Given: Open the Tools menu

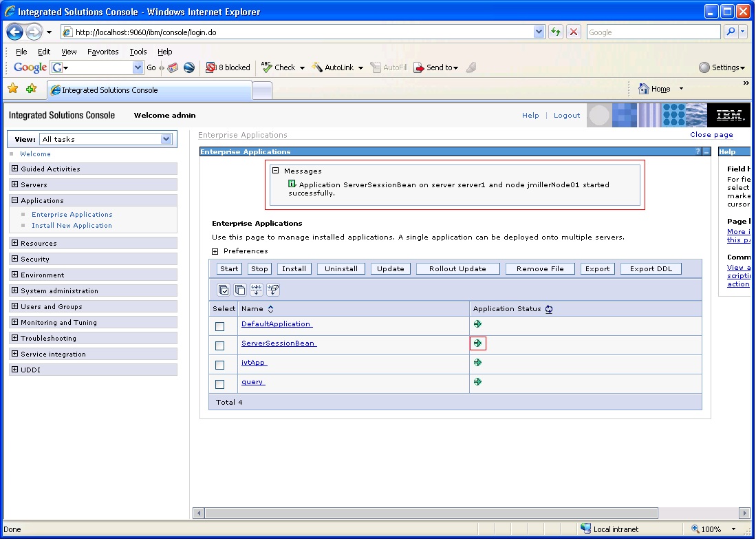Looking at the screenshot, I should point(138,52).
